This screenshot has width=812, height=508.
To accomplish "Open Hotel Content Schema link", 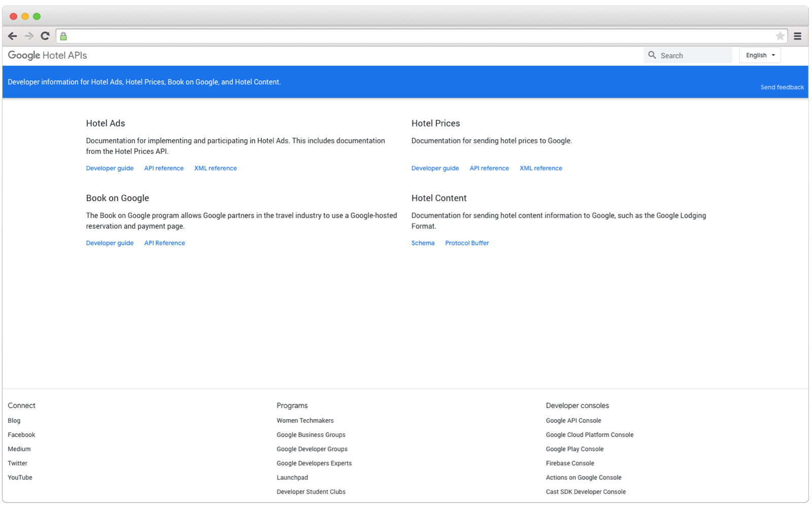I will (x=423, y=243).
